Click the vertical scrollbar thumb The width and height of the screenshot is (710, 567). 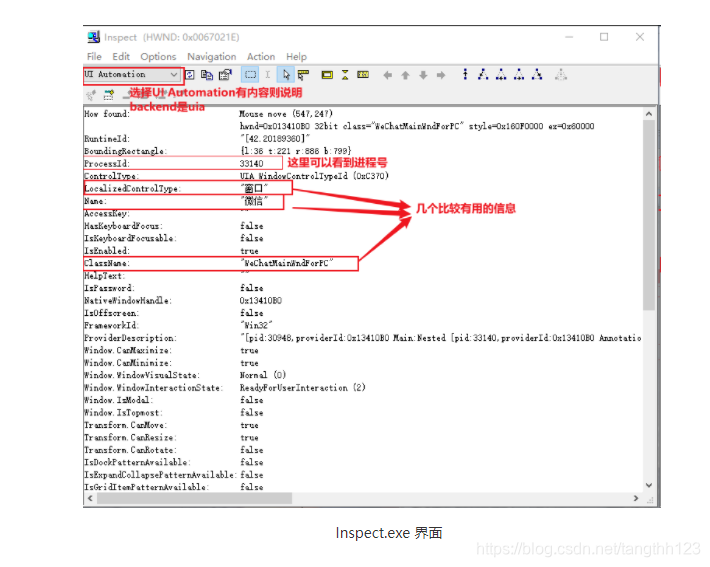pyautogui.click(x=649, y=215)
